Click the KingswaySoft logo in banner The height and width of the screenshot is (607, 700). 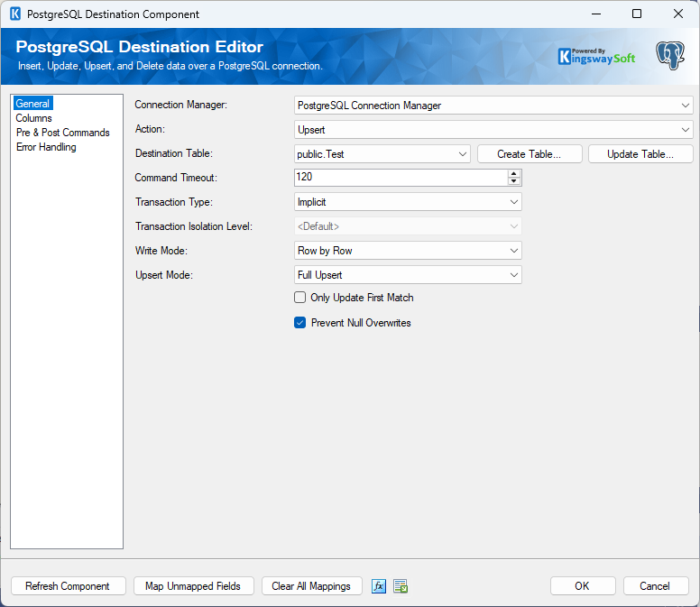click(x=596, y=56)
